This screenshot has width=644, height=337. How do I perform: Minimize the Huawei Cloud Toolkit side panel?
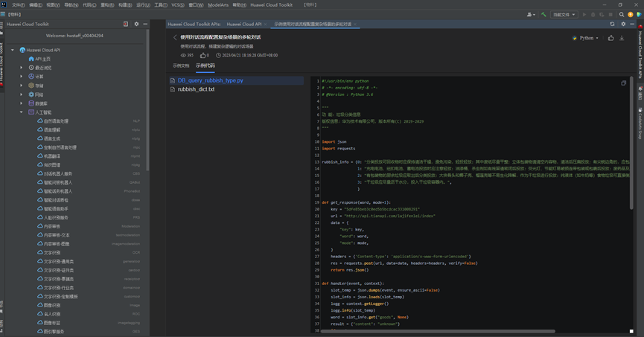point(145,24)
